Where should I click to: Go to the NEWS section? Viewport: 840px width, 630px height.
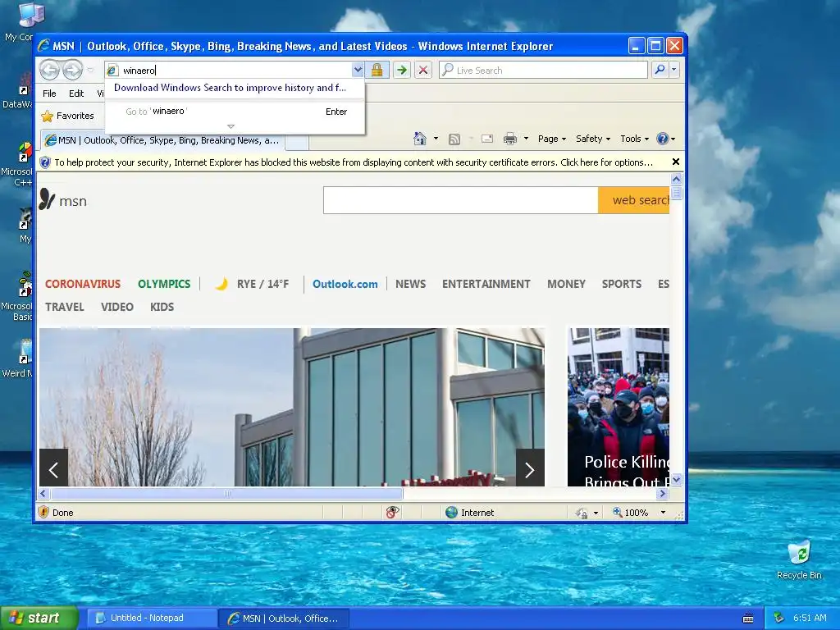pos(410,284)
